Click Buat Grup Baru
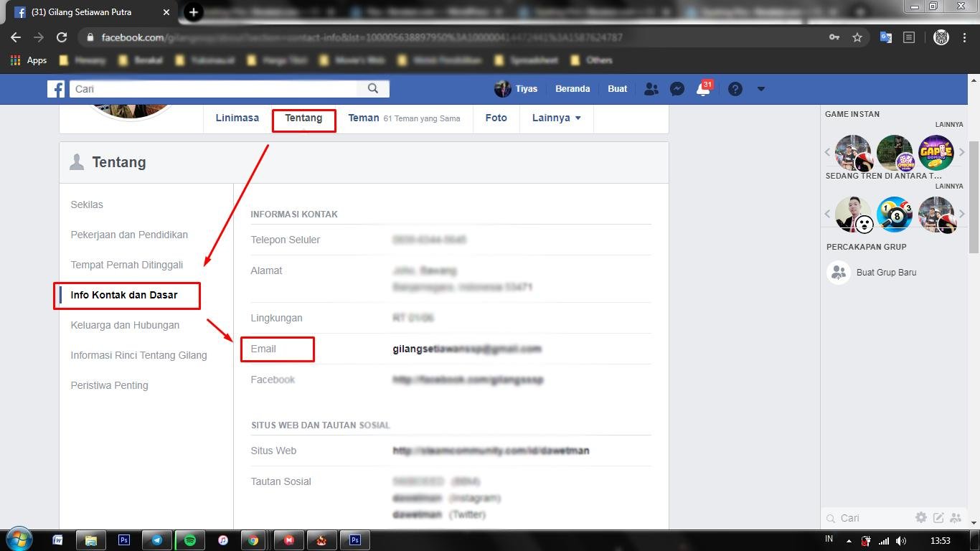This screenshot has width=980, height=551. click(x=886, y=273)
